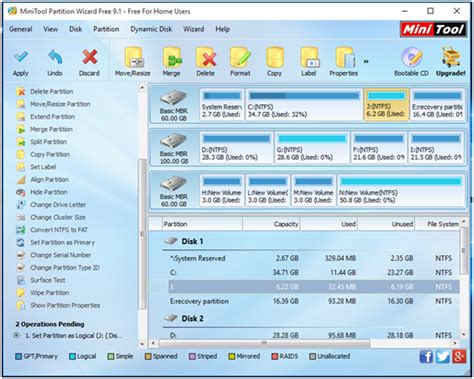Open the Disk menu
The height and width of the screenshot is (379, 474).
[x=75, y=29]
